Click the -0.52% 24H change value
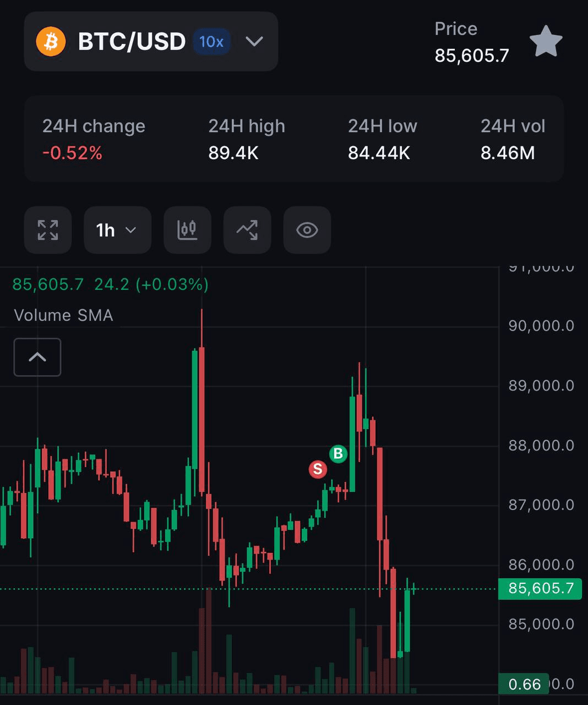Image resolution: width=588 pixels, height=705 pixels. click(72, 153)
